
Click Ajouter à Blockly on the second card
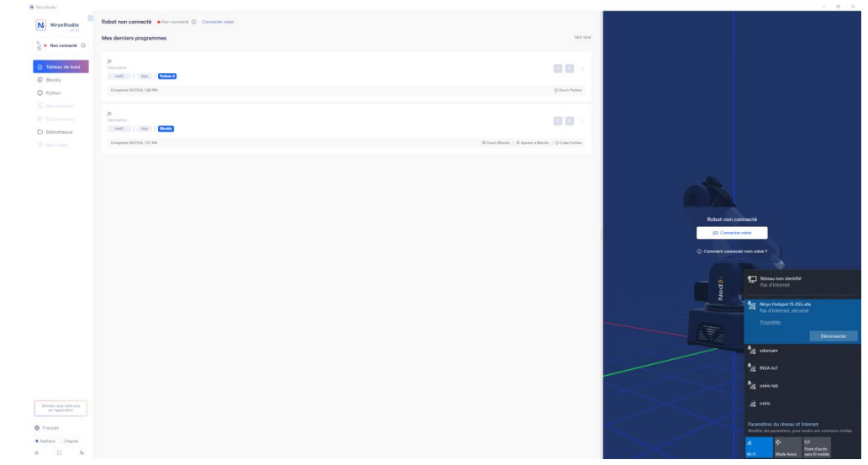533,143
